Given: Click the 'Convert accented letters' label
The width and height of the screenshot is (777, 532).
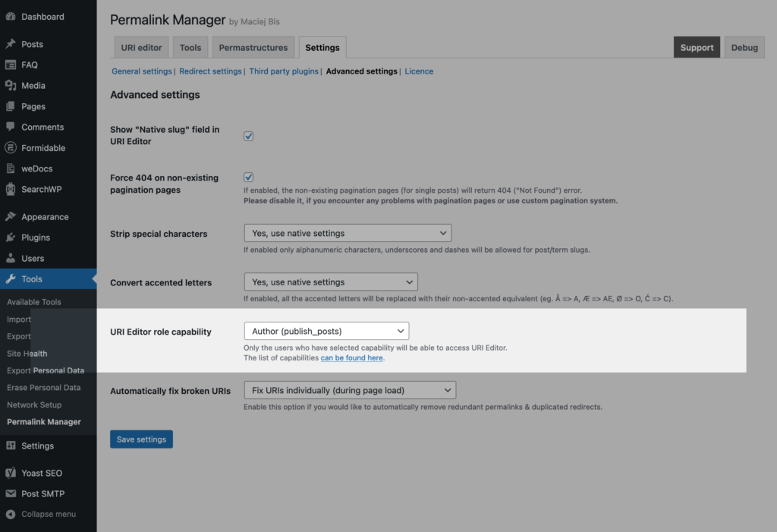Looking at the screenshot, I should pos(161,282).
